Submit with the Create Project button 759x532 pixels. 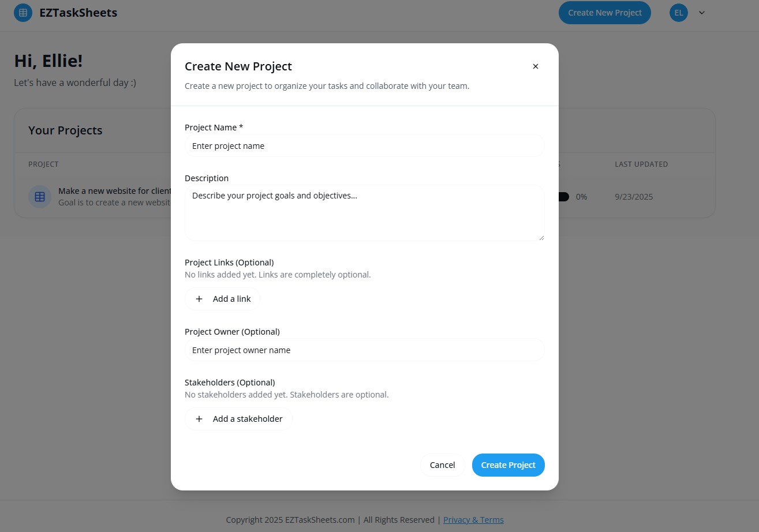point(508,465)
